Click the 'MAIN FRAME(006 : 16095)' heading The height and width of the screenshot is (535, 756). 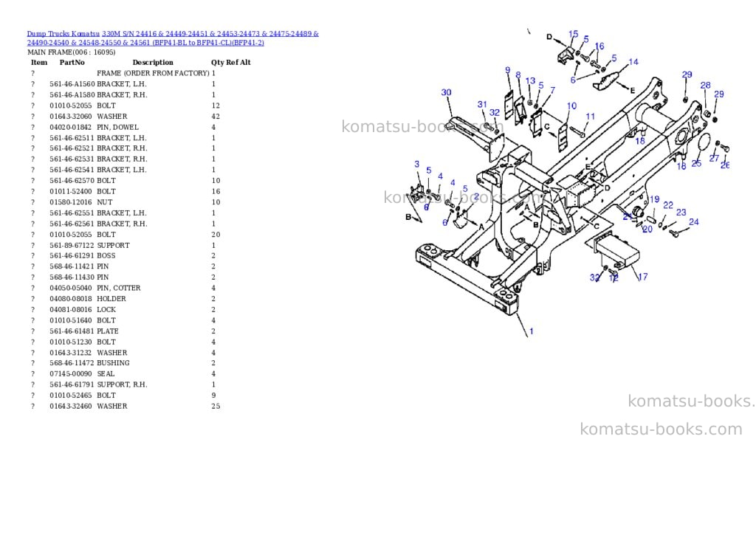pyautogui.click(x=72, y=52)
